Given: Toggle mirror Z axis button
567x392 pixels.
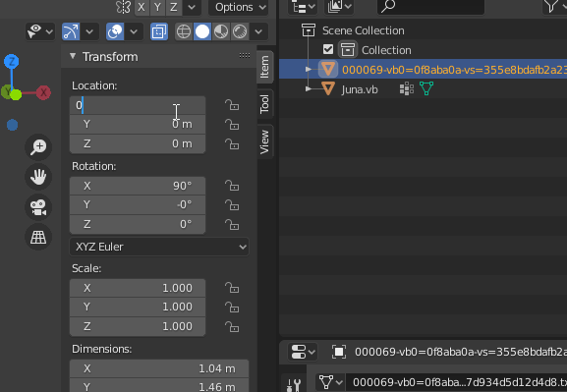Looking at the screenshot, I should coord(174,7).
